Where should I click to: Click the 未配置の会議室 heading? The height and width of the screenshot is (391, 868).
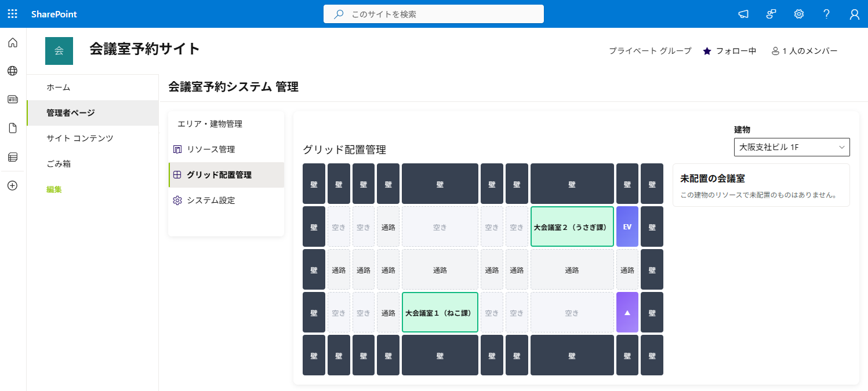pos(712,178)
